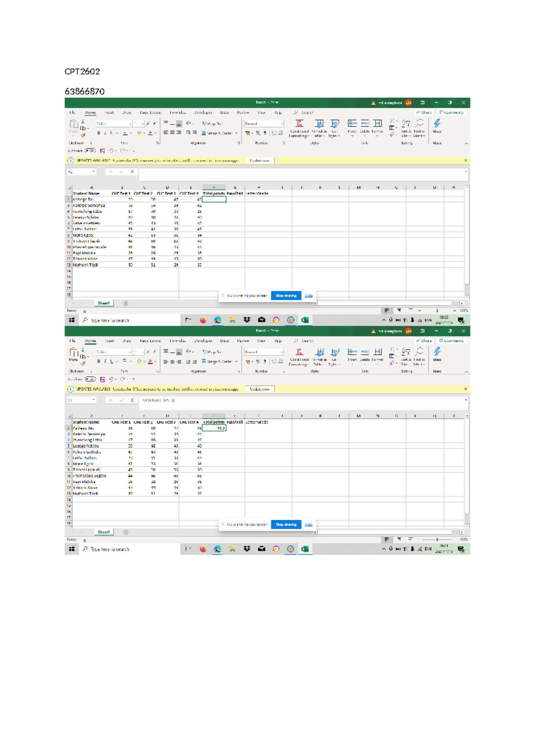The width and height of the screenshot is (535, 756).
Task: Expand formula bar chevron in second Excel screenshot
Action: tap(466, 399)
